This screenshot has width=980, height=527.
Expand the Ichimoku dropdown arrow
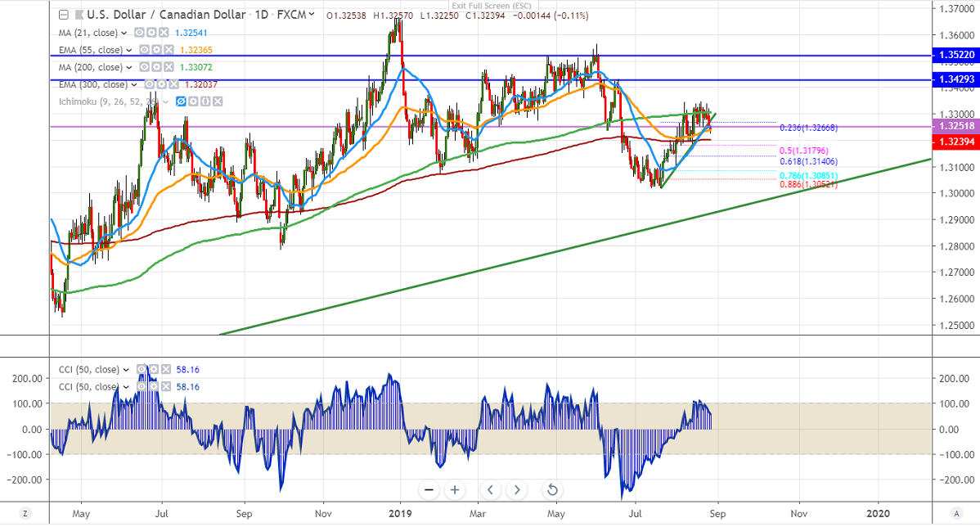point(165,102)
